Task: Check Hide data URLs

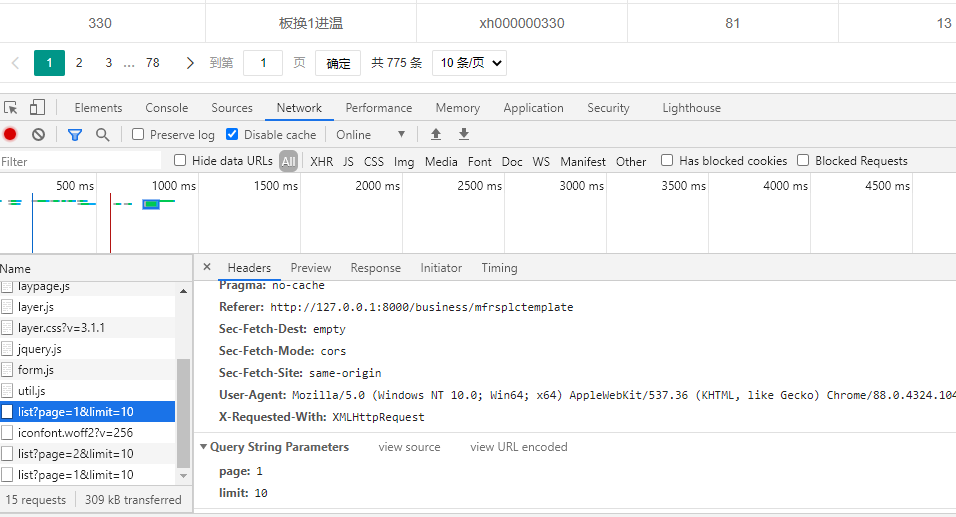Action: click(x=180, y=160)
